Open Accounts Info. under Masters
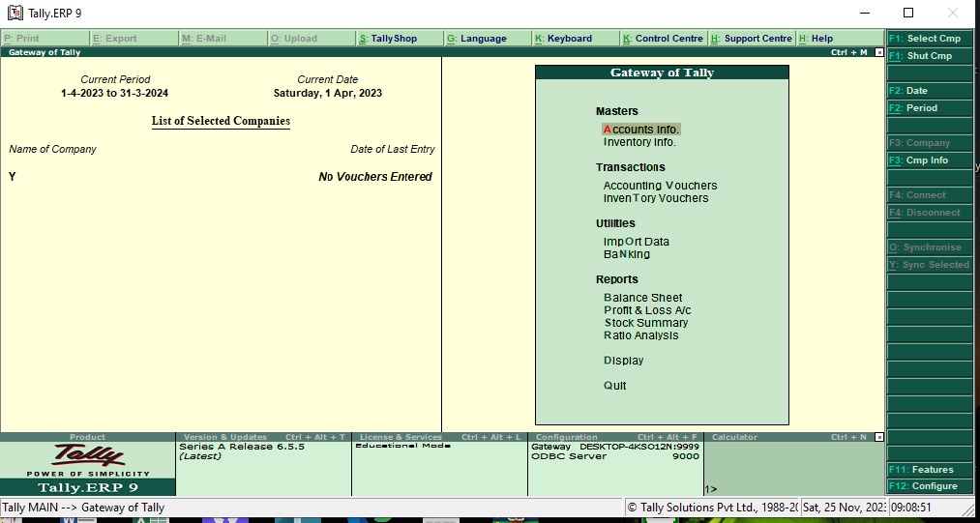The image size is (980, 523). (641, 130)
